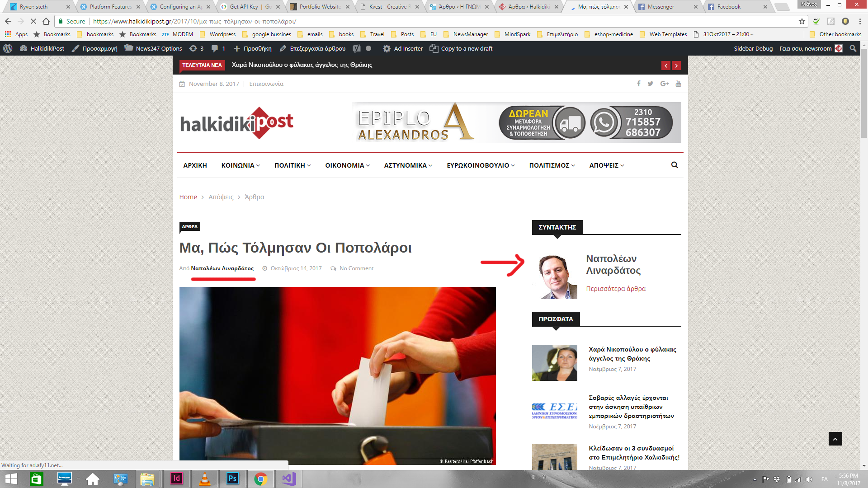This screenshot has width=868, height=488.
Task: Click Περισσότερα άρθρα author link
Action: pos(616,289)
